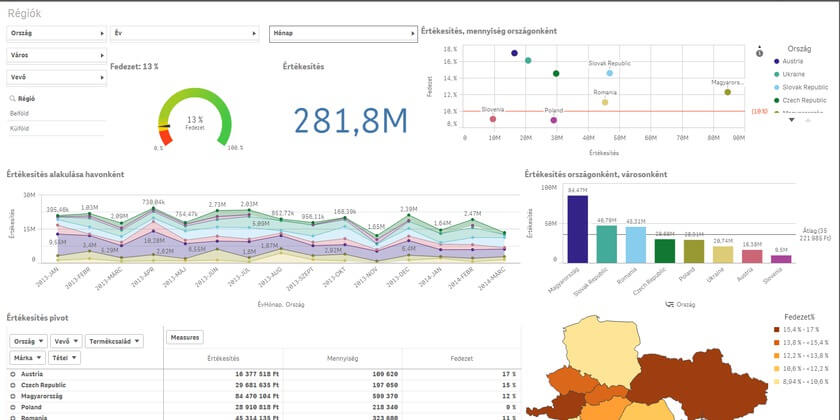This screenshot has width=840, height=420.
Task: Select the Magyarország bar in bar chart
Action: click(x=577, y=228)
